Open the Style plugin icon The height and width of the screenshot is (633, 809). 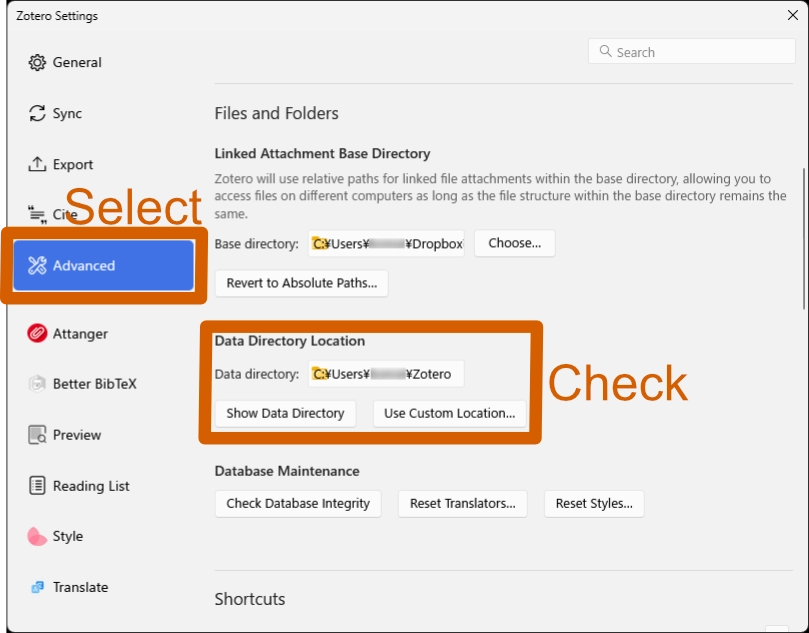pyautogui.click(x=37, y=536)
